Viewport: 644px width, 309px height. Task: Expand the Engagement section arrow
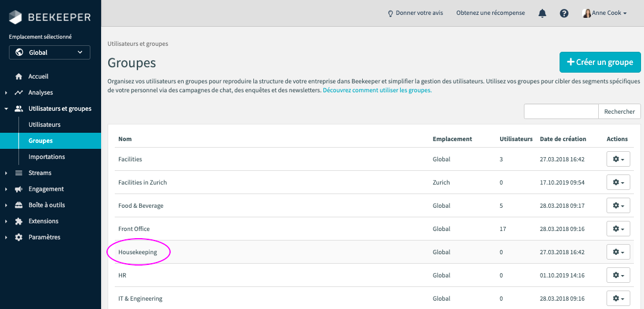(x=6, y=189)
